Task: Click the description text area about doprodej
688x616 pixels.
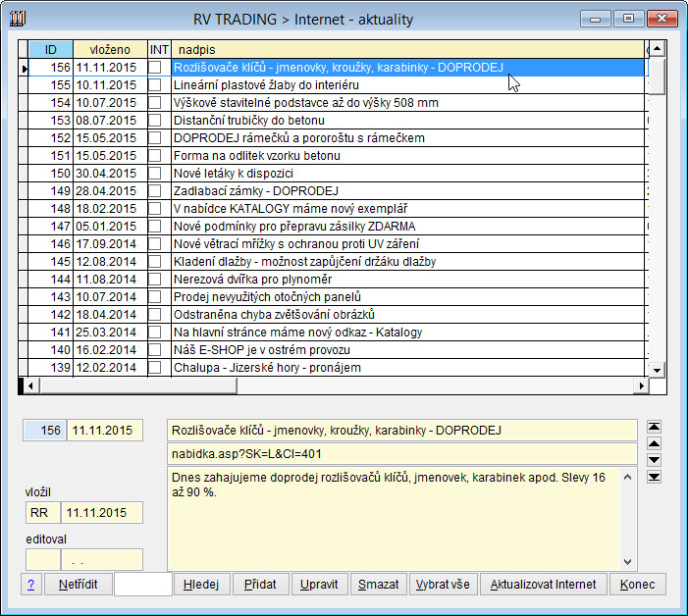Action: pyautogui.click(x=394, y=519)
